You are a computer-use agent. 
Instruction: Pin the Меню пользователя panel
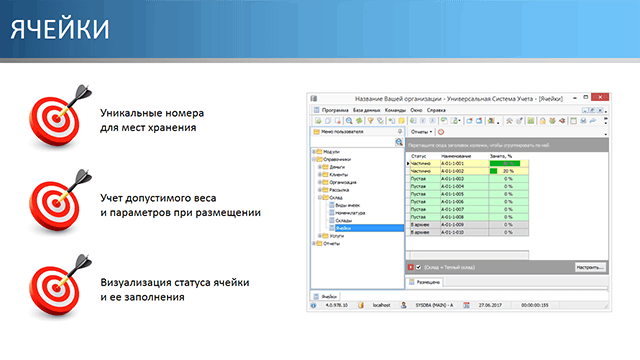pyautogui.click(x=400, y=131)
